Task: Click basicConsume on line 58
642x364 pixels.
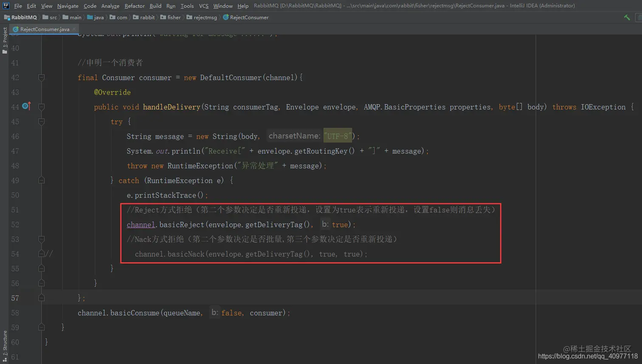Action: 135,313
